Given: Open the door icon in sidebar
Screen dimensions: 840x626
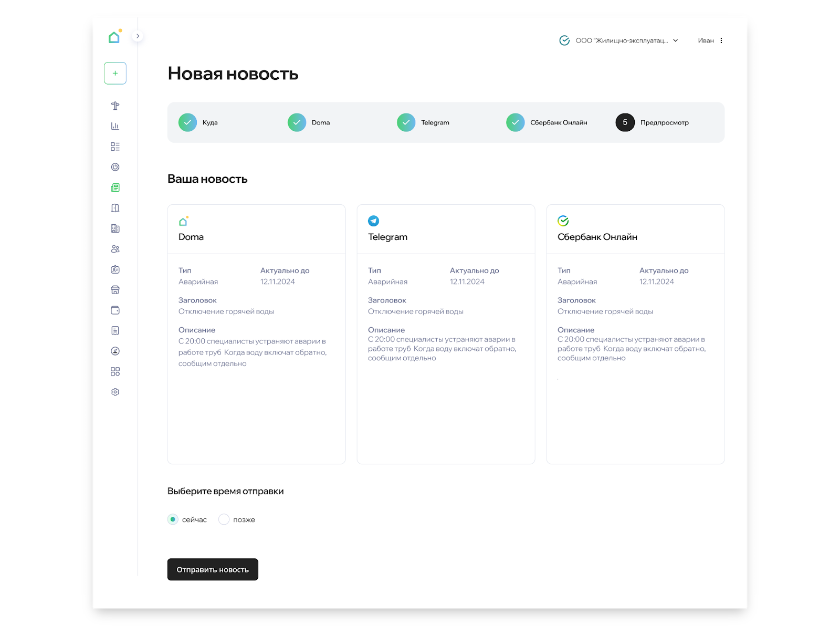Looking at the screenshot, I should pos(115,208).
